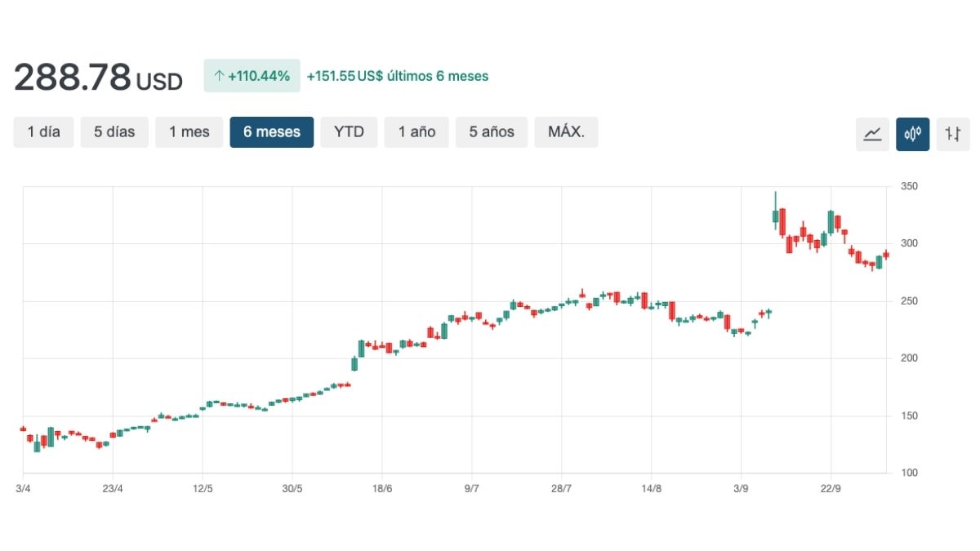The height and width of the screenshot is (551, 980).
Task: Click the green up arrow in percentage badge
Action: 218,76
